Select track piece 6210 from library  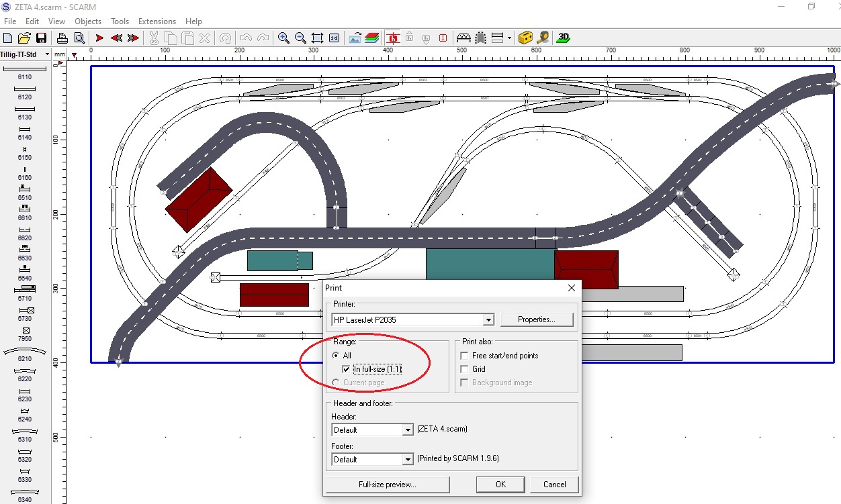click(25, 352)
